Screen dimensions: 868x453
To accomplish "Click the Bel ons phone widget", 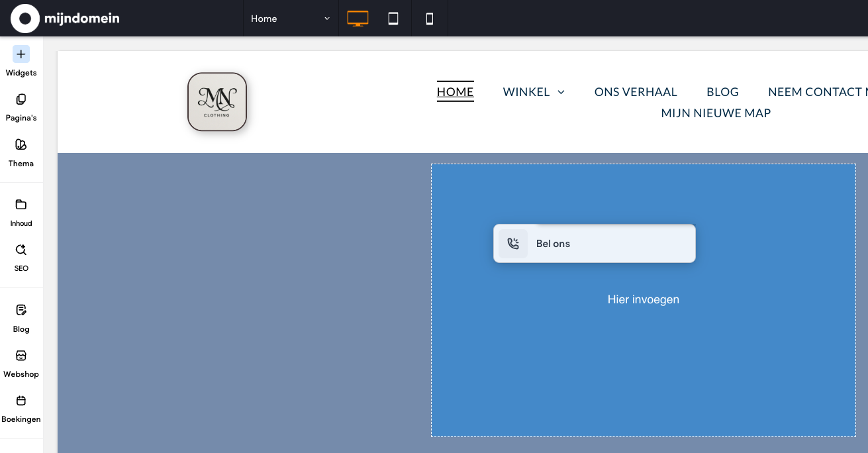I will (x=594, y=244).
